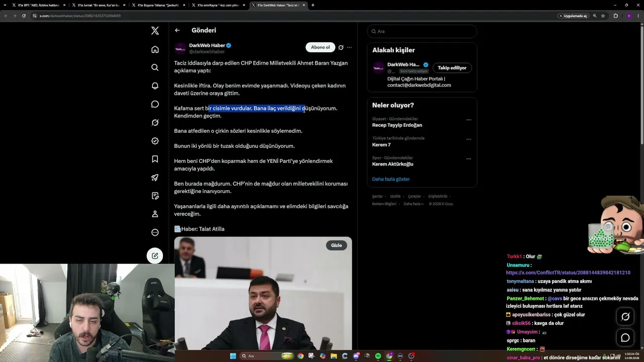The width and height of the screenshot is (644, 362).
Task: Open options for the Kerem Aktürkoğlu trend
Action: coord(468,159)
